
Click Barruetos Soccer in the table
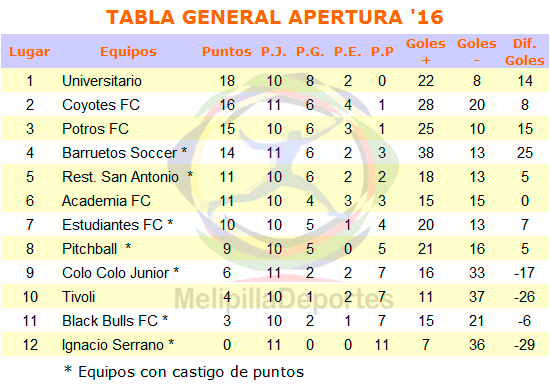point(125,153)
